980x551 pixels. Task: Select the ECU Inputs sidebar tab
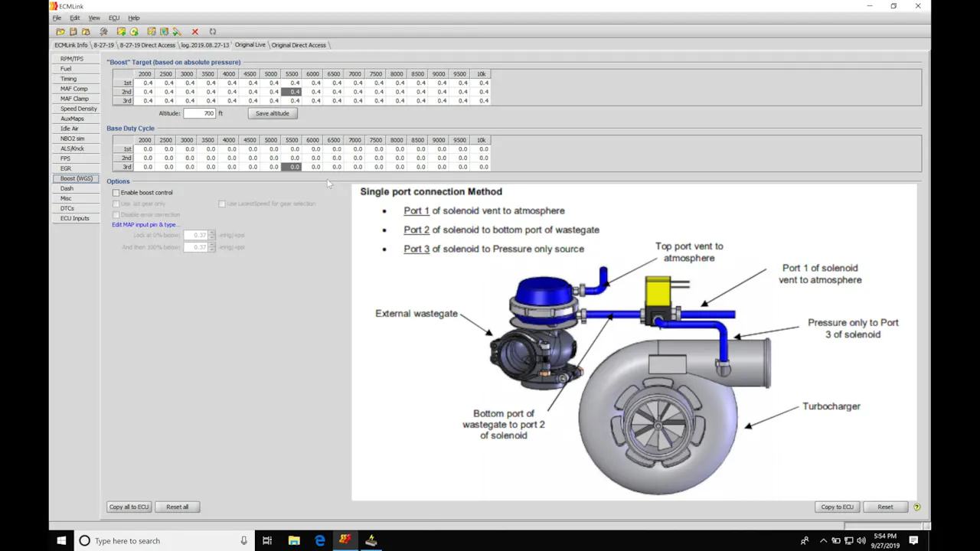(75, 218)
